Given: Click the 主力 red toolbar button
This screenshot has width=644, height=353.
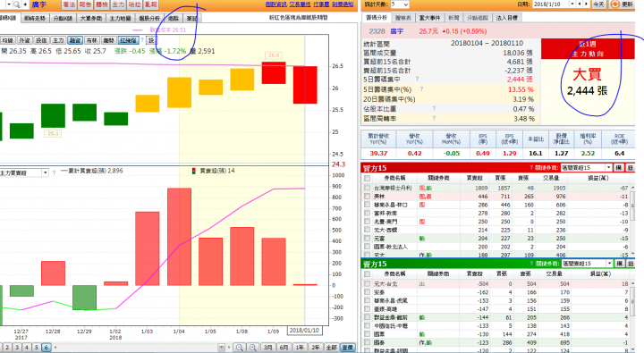Looking at the screenshot, I should coord(118,4).
